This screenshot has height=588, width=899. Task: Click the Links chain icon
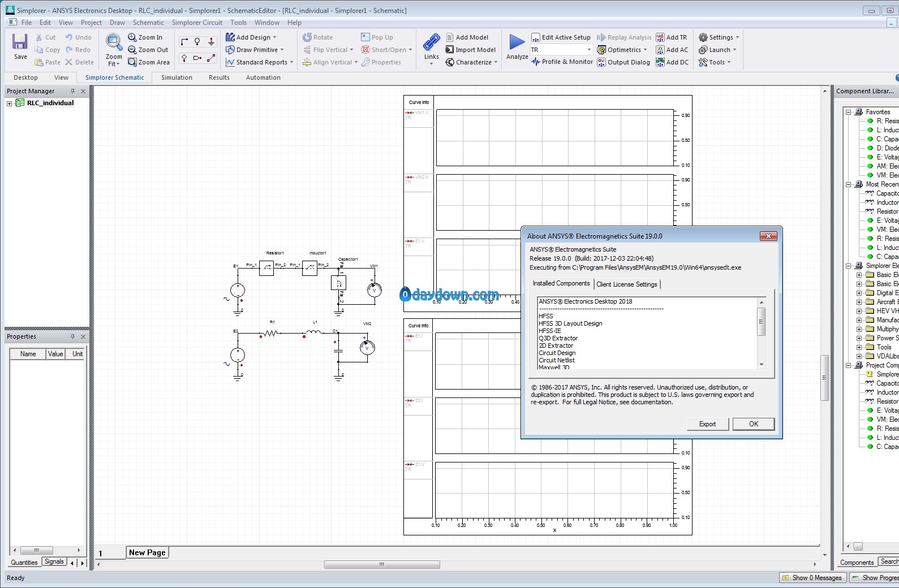tap(432, 42)
